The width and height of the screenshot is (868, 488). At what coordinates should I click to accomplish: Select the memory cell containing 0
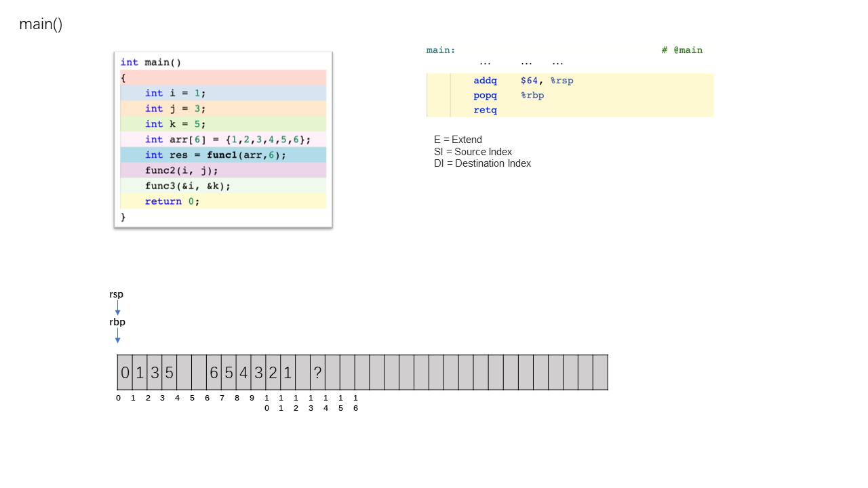pos(125,372)
